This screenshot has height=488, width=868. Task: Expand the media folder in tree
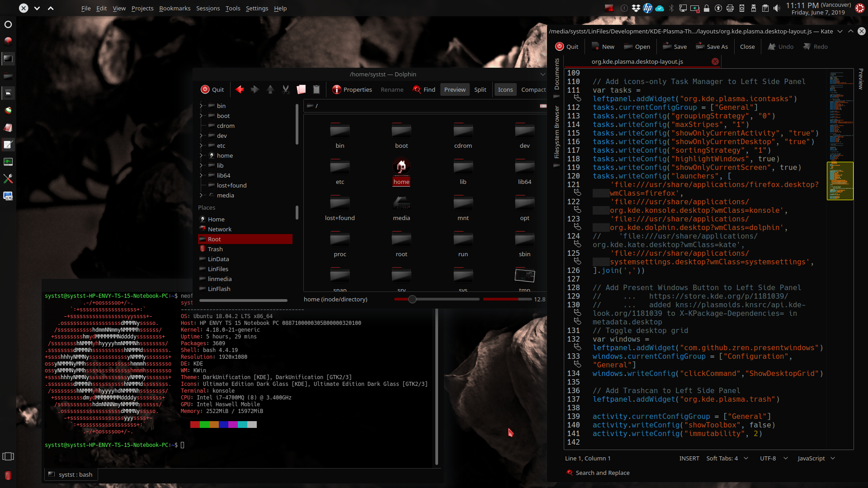coord(201,195)
